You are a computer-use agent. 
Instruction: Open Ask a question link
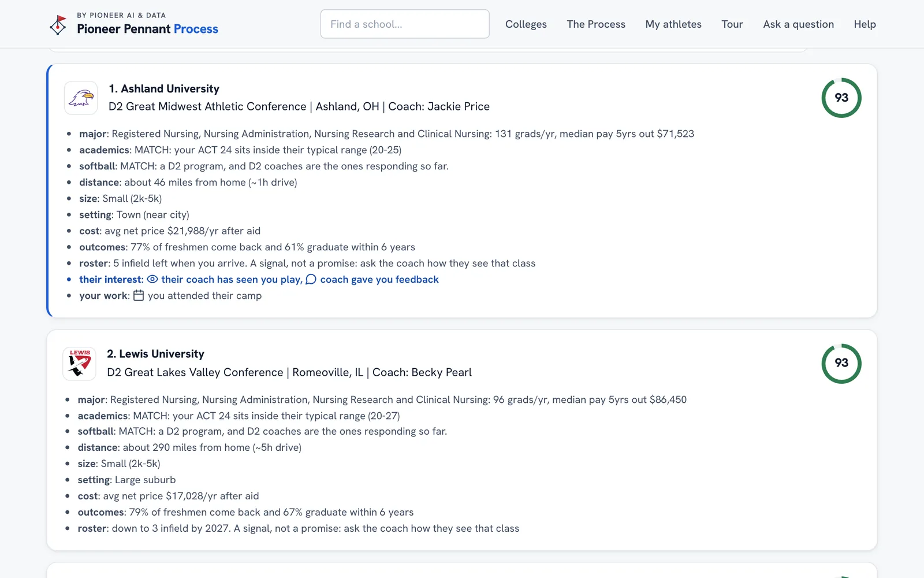tap(799, 24)
